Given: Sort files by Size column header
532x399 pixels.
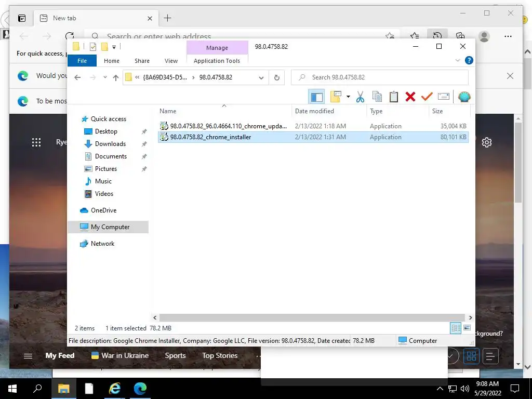Looking at the screenshot, I should point(449,111).
